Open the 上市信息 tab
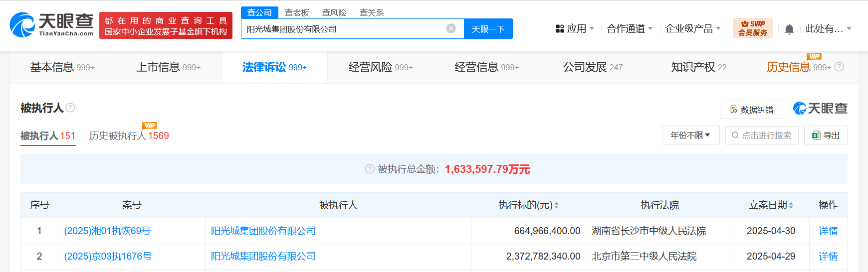The height and width of the screenshot is (272, 868). pyautogui.click(x=169, y=67)
